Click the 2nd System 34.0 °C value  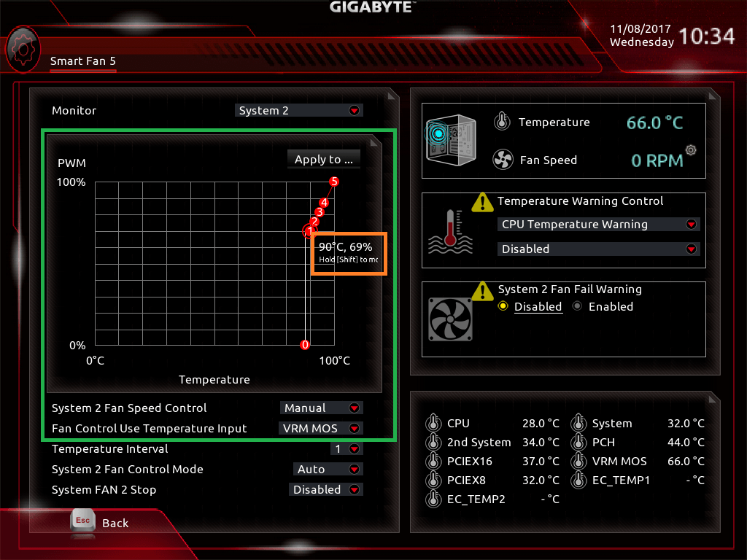pos(541,443)
